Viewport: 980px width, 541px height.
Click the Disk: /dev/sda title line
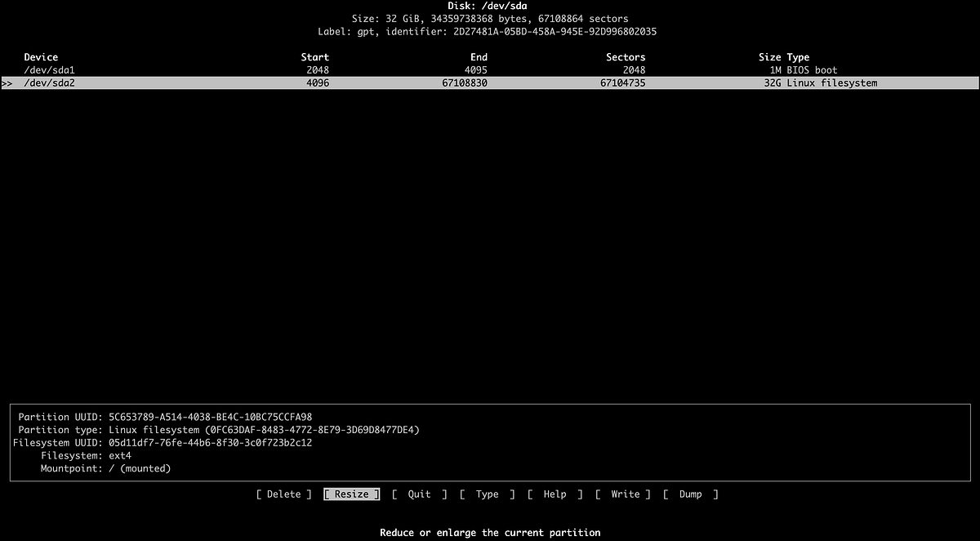click(x=489, y=6)
